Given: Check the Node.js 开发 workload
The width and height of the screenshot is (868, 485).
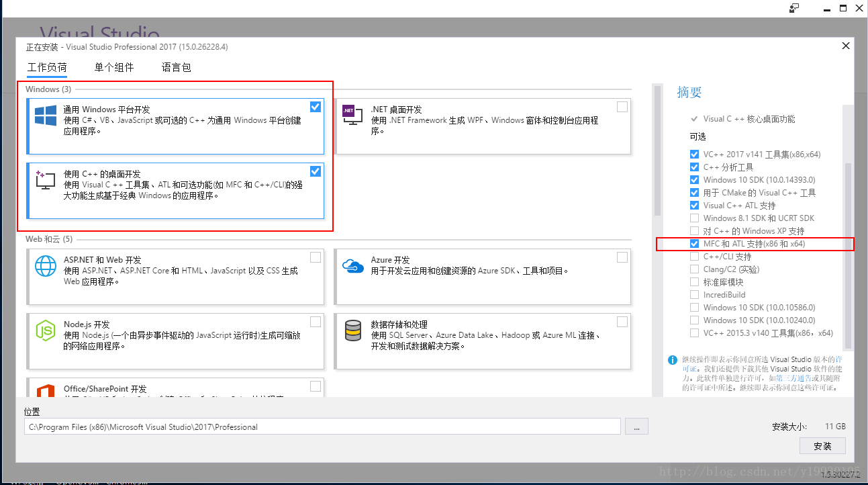Looking at the screenshot, I should [316, 322].
